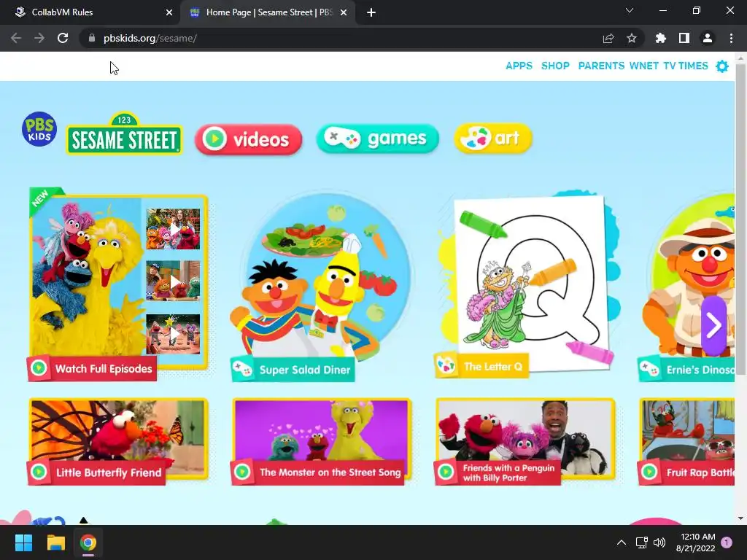Viewport: 747px width, 560px height.
Task: Open volume control in tray
Action: tap(659, 542)
